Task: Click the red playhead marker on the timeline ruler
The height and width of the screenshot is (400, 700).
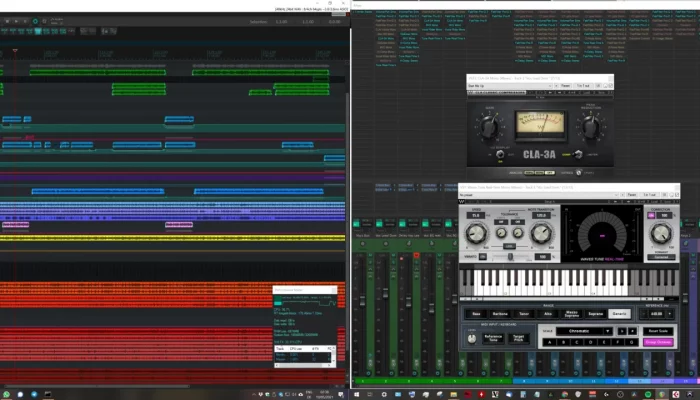Action: [15, 51]
